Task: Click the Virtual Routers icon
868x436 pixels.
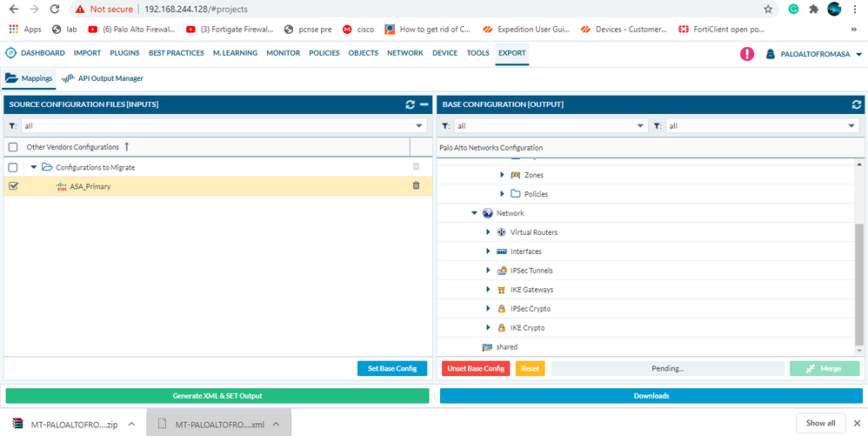Action: (x=502, y=232)
